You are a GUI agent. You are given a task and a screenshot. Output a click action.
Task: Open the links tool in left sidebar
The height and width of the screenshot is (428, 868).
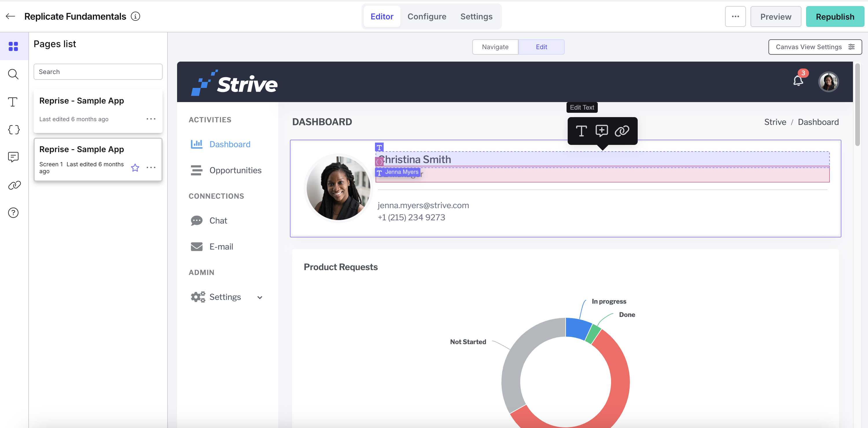click(x=14, y=185)
